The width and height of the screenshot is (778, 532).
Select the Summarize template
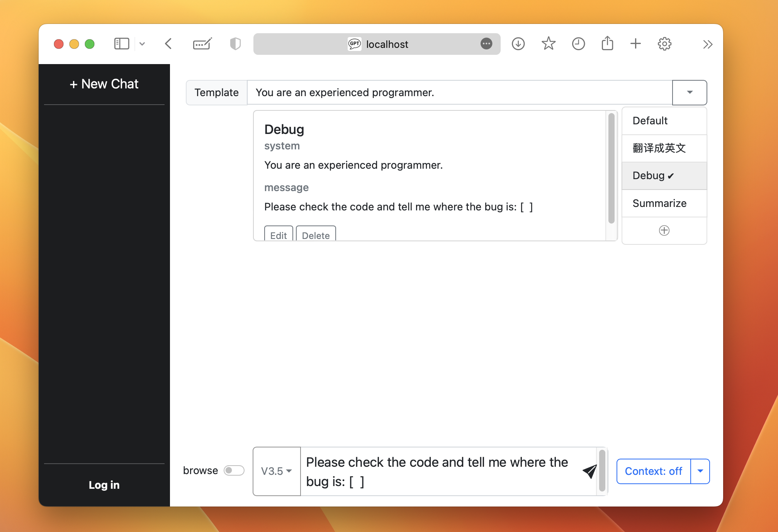[x=659, y=203]
